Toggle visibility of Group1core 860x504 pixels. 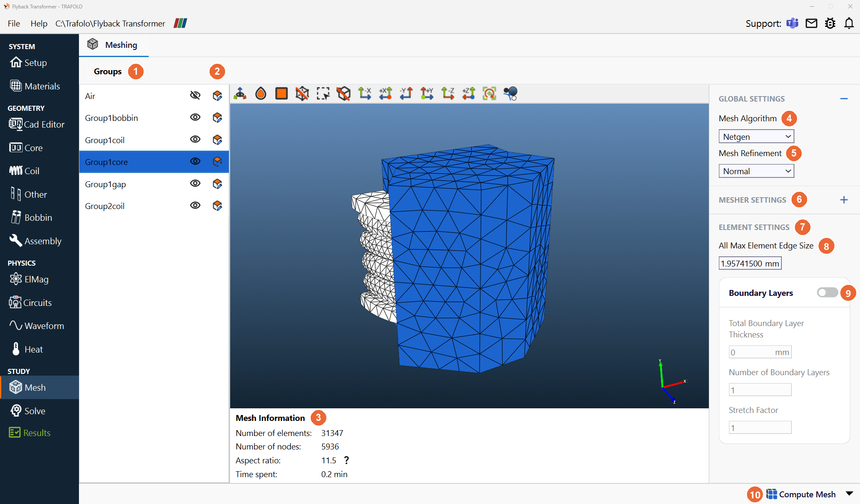pos(195,161)
